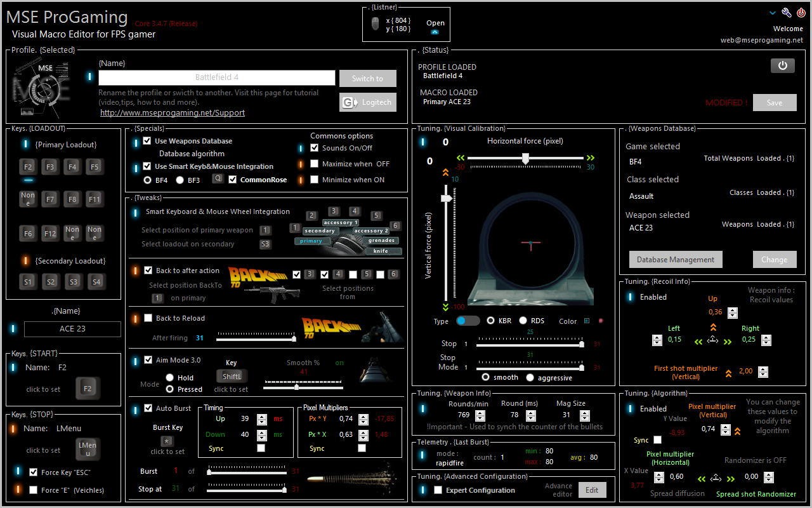Toggle Sounds On/Off checkbox
The width and height of the screenshot is (812, 508).
(315, 148)
